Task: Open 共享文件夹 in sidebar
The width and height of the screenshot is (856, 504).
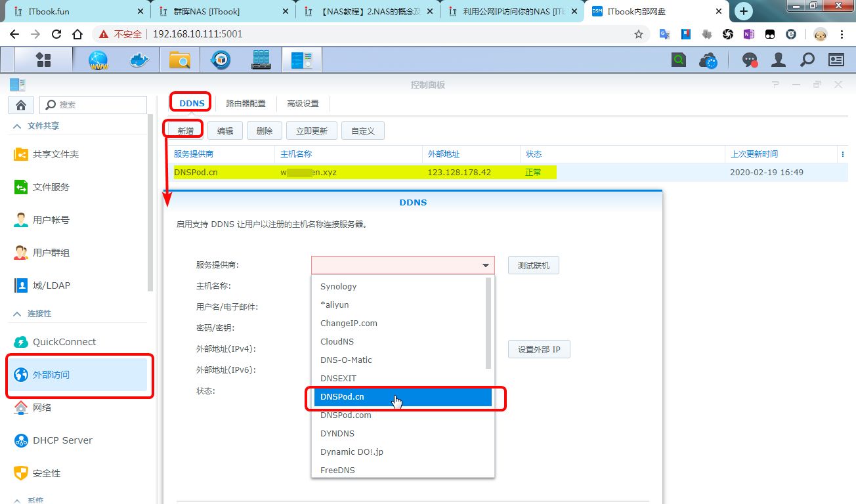Action: 77,154
